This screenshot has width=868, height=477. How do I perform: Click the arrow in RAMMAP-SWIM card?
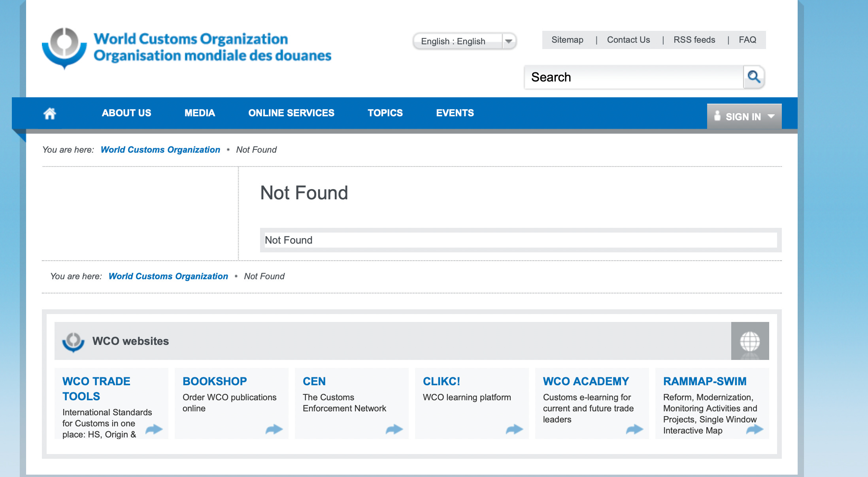coord(755,429)
